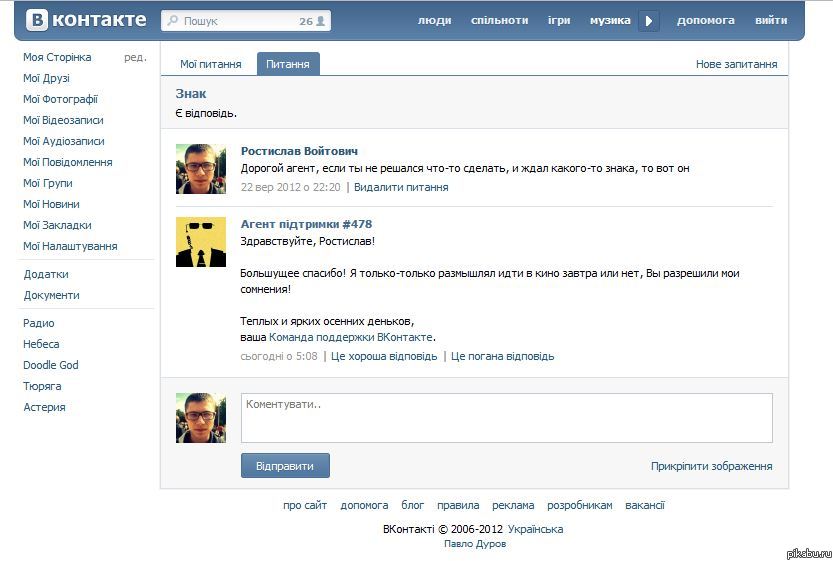Mark reply as Це хороша відповідь

(384, 356)
